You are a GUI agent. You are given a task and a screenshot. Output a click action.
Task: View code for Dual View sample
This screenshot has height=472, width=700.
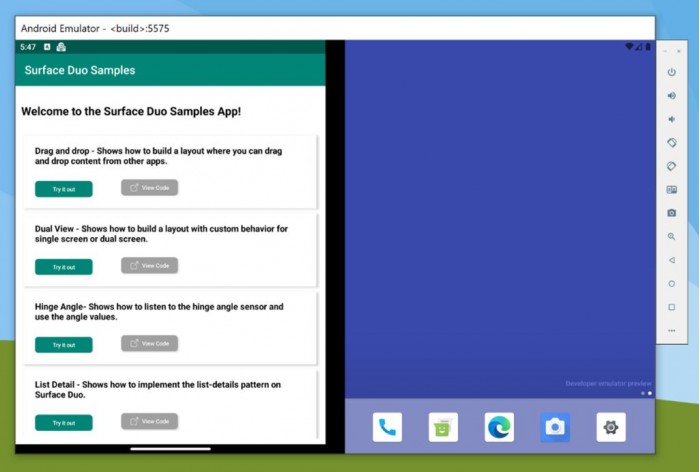[150, 266]
